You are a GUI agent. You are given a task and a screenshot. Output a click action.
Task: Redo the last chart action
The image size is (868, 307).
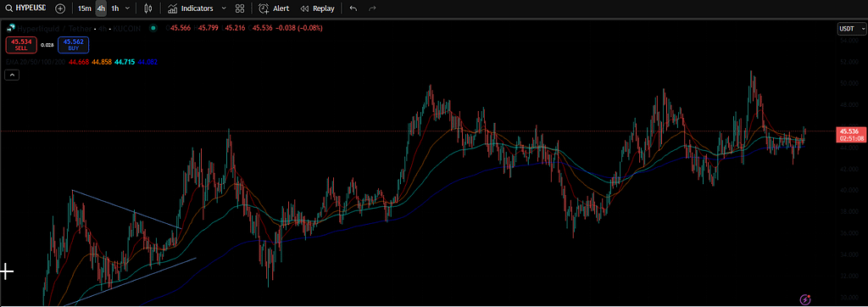372,8
